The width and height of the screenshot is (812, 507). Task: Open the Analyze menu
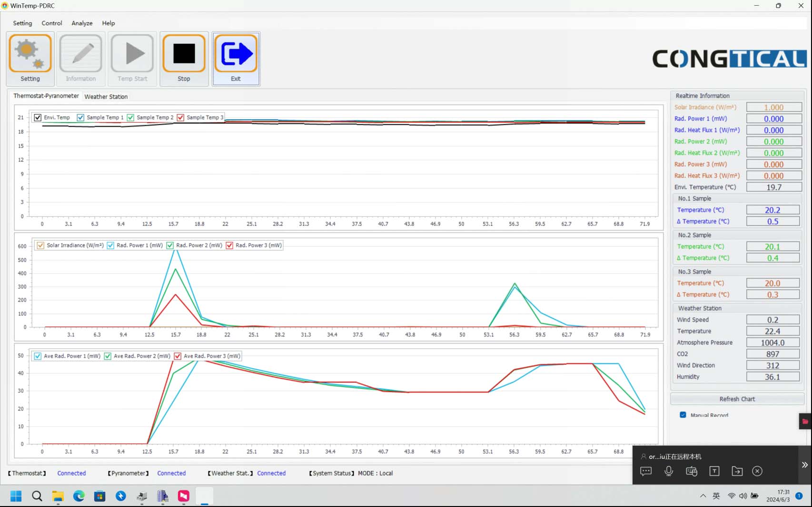(x=82, y=23)
